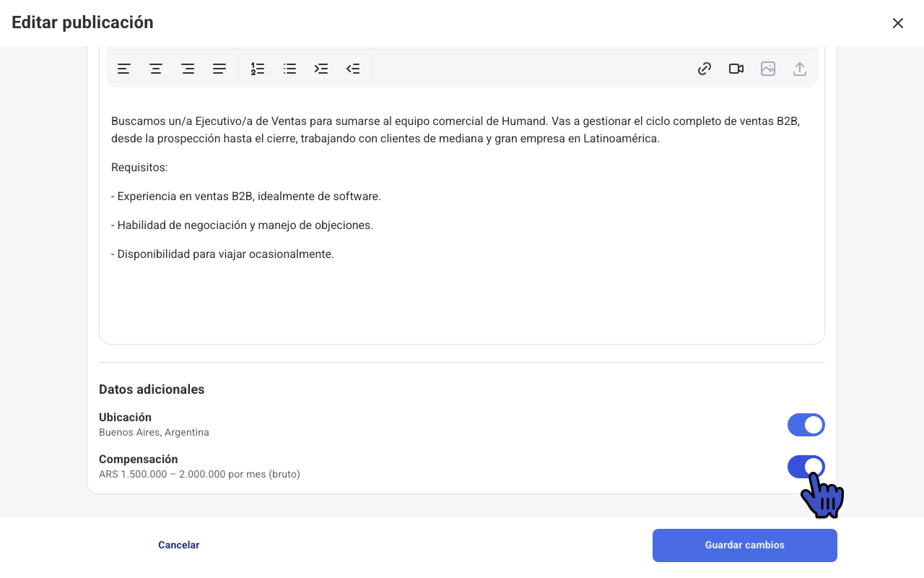
Task: Insert a bulleted list
Action: click(x=289, y=69)
